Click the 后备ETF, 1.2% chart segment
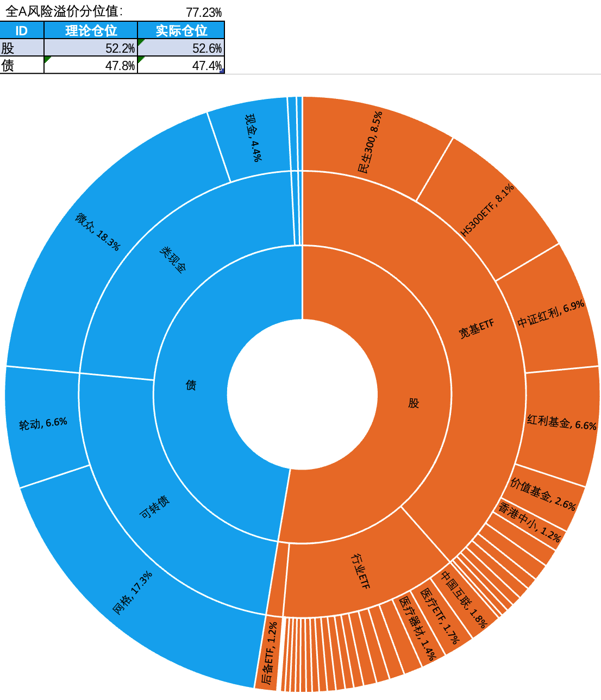This screenshot has width=601, height=700. (270, 653)
